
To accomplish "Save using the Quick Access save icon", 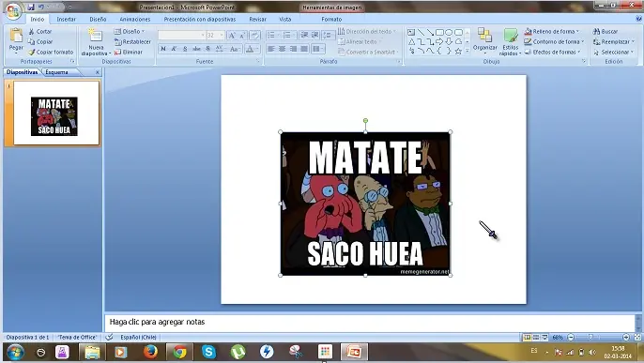I will point(31,7).
